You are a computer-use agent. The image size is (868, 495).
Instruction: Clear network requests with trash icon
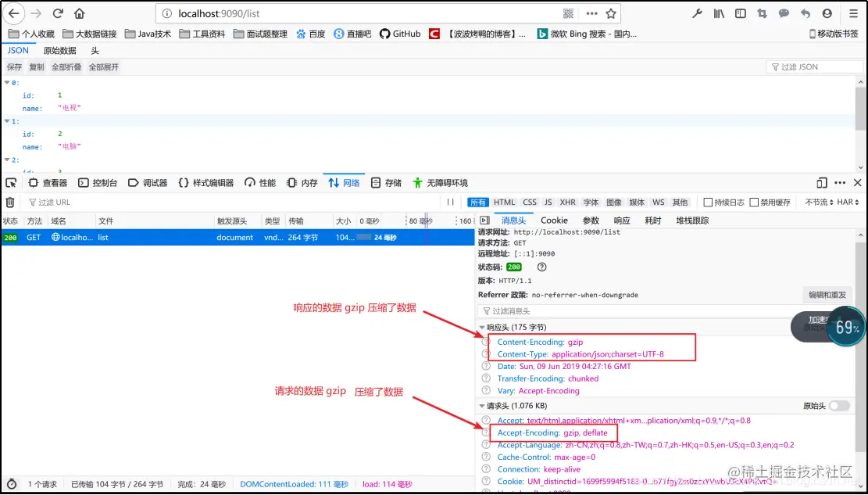tap(10, 203)
